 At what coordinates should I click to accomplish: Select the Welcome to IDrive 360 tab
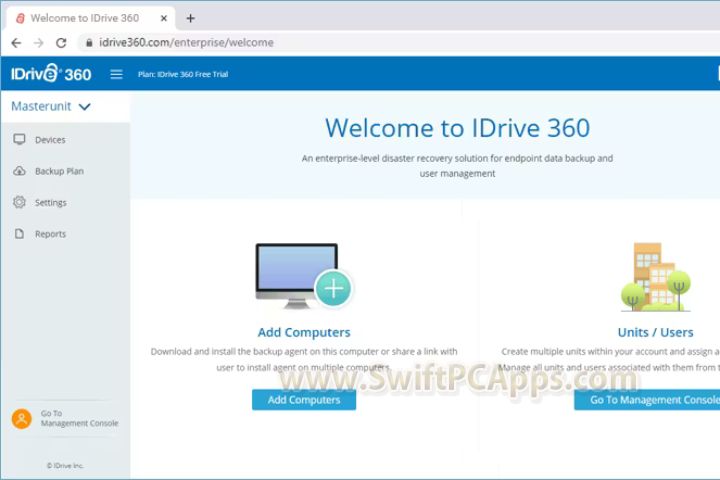(91, 18)
